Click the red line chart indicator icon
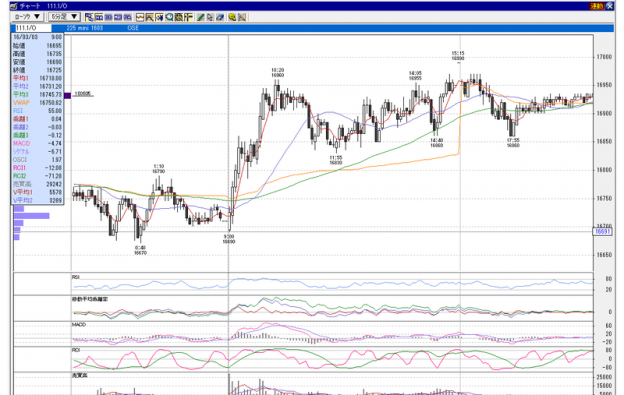 tap(140, 17)
